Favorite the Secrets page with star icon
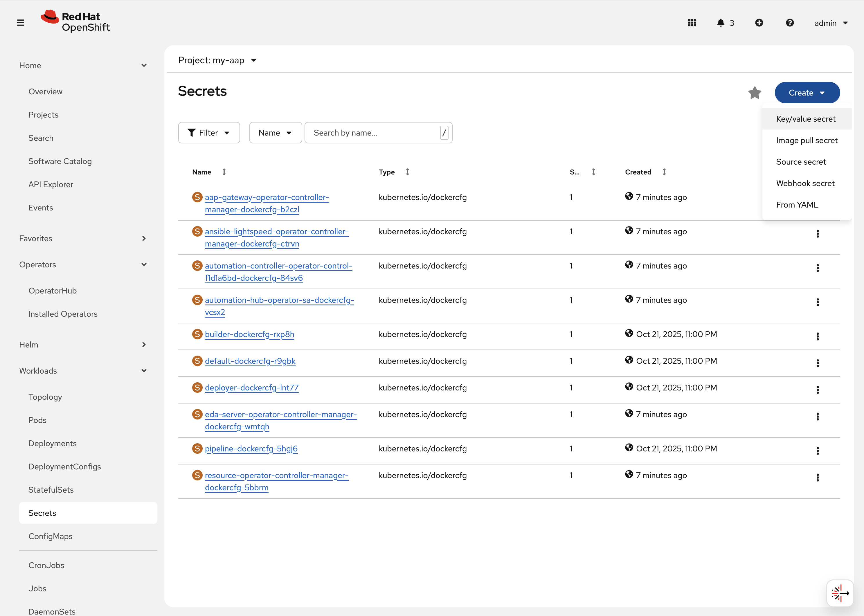 click(x=754, y=93)
